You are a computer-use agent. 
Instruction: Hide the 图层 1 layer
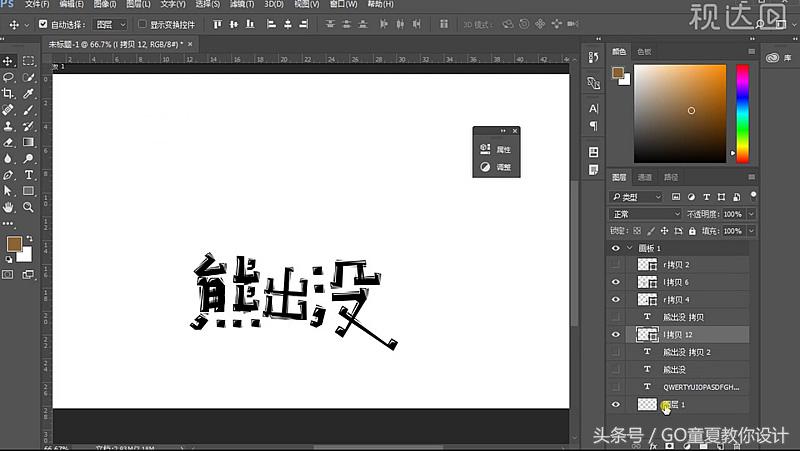click(x=616, y=405)
